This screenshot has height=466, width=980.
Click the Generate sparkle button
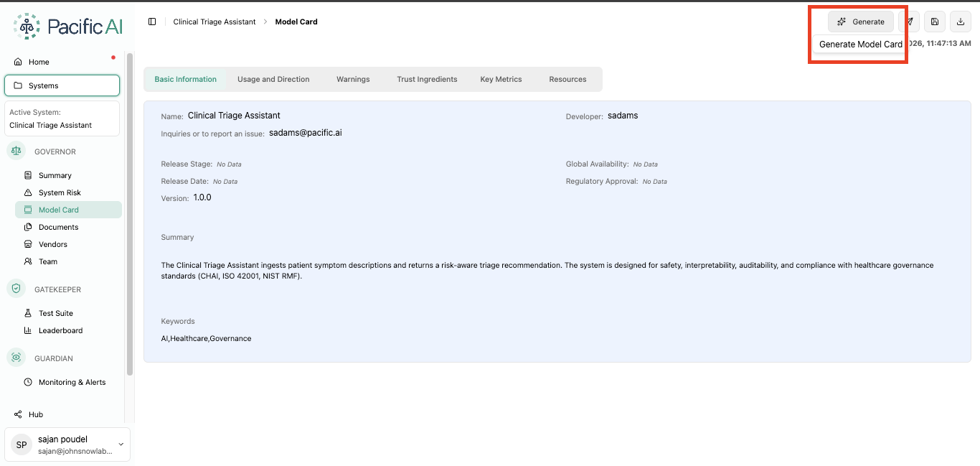coord(860,22)
